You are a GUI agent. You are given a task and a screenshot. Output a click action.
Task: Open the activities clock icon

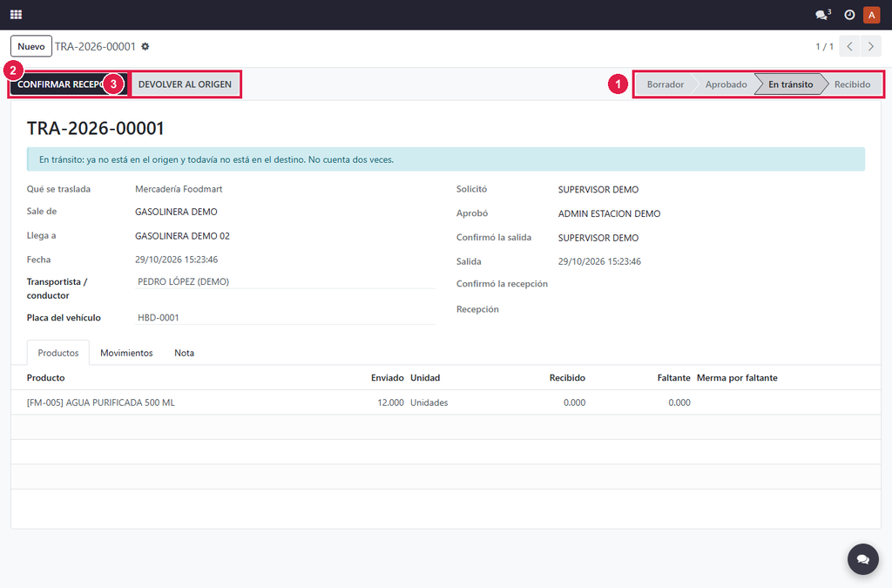849,15
